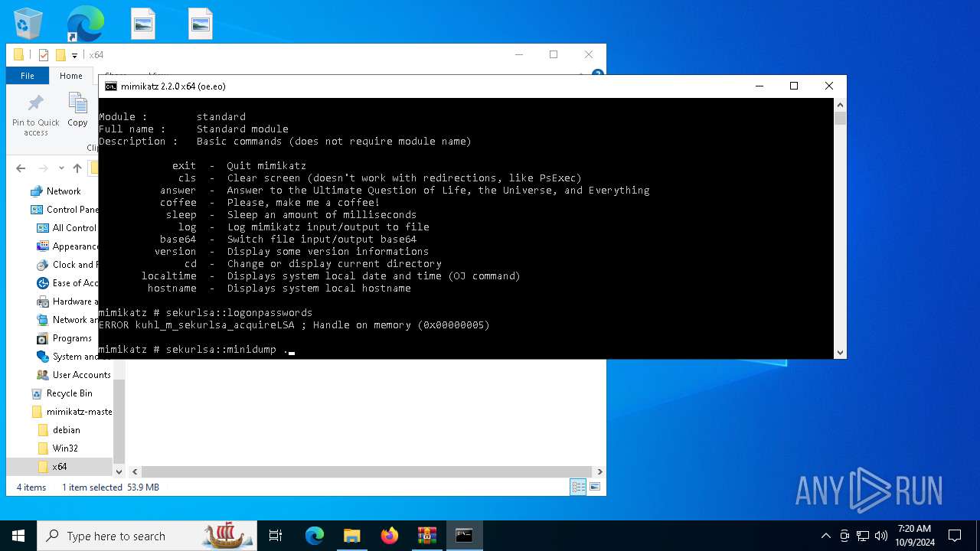Open the notification center

coord(955,536)
